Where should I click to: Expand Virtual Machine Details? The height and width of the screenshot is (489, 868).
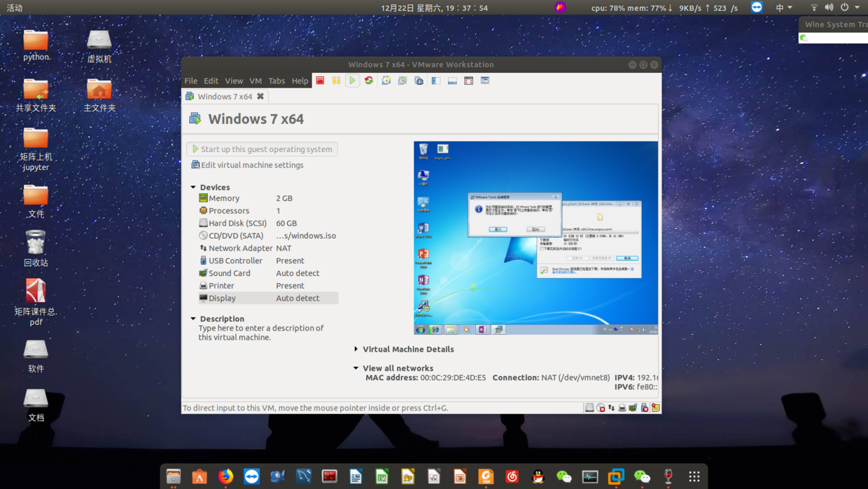(x=356, y=349)
